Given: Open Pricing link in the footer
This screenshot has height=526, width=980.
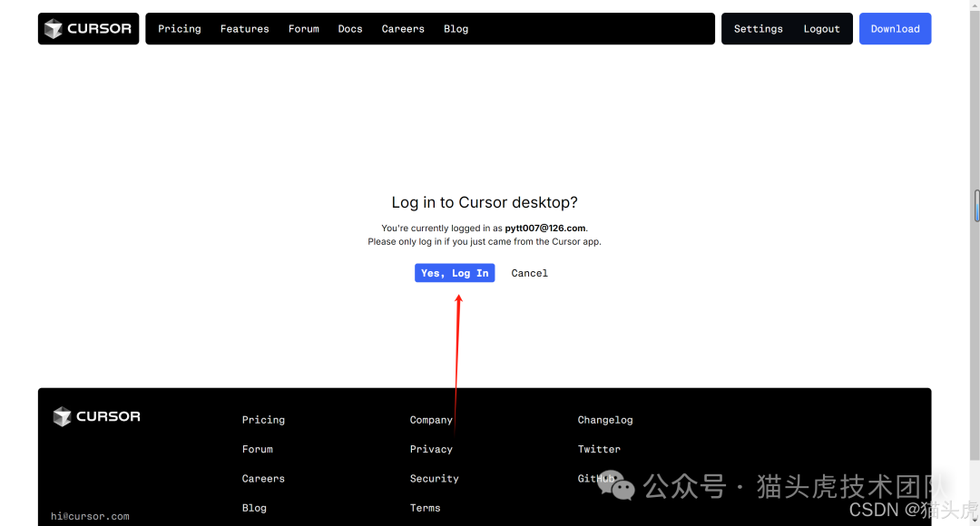Looking at the screenshot, I should click(x=263, y=420).
